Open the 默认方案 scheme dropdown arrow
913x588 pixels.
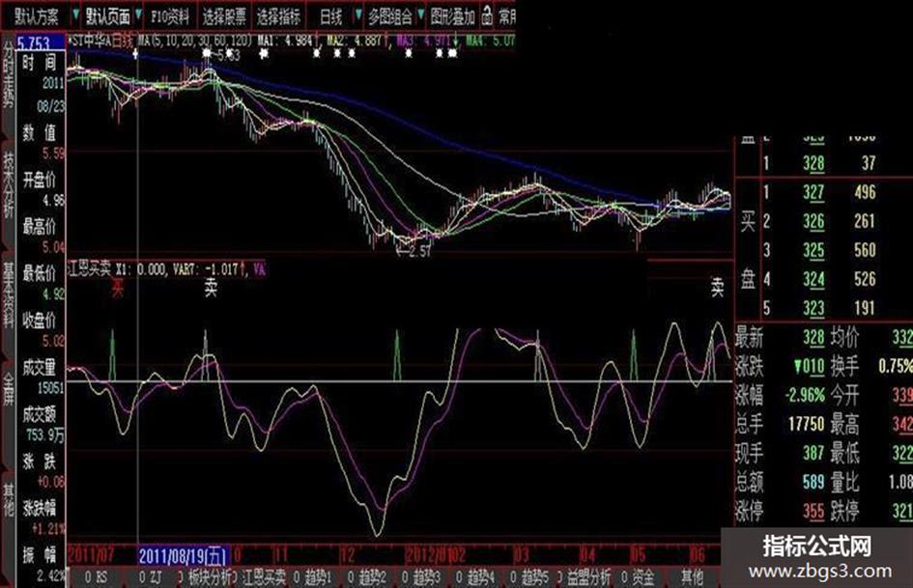[x=75, y=14]
